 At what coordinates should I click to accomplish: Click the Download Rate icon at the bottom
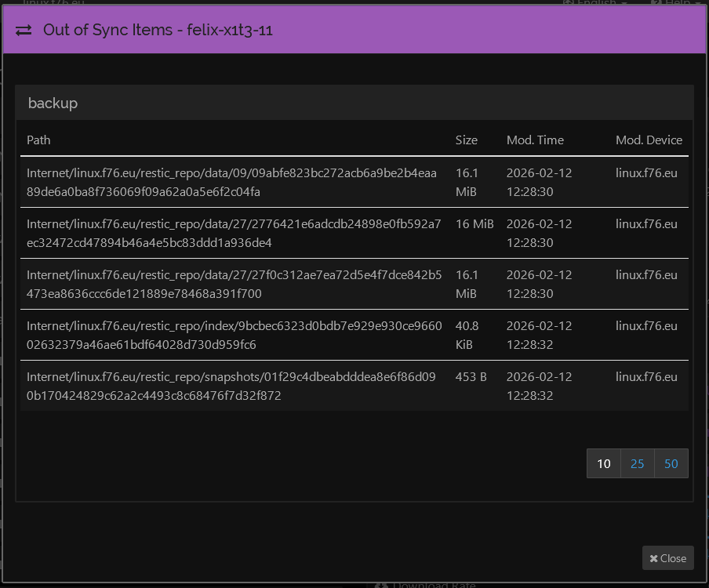[x=381, y=585]
